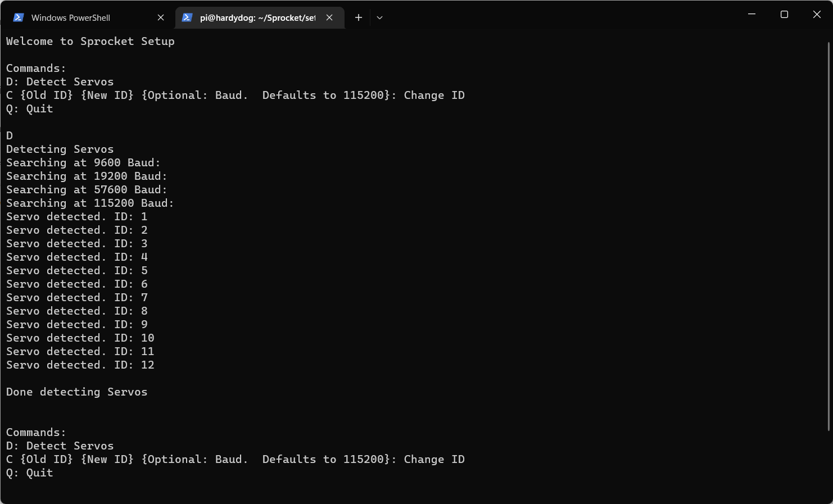Open the new tab profile dropdown
Image resolution: width=833 pixels, height=504 pixels.
(x=380, y=17)
